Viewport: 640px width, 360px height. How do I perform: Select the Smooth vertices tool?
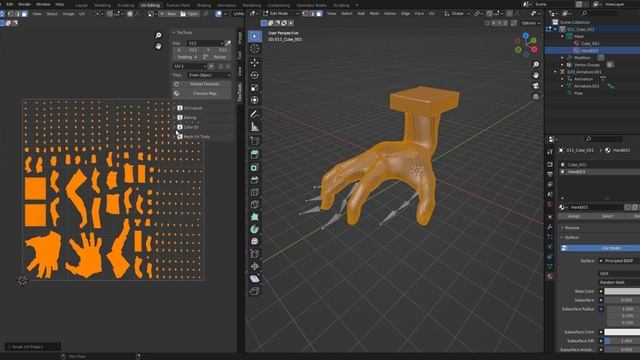click(255, 242)
